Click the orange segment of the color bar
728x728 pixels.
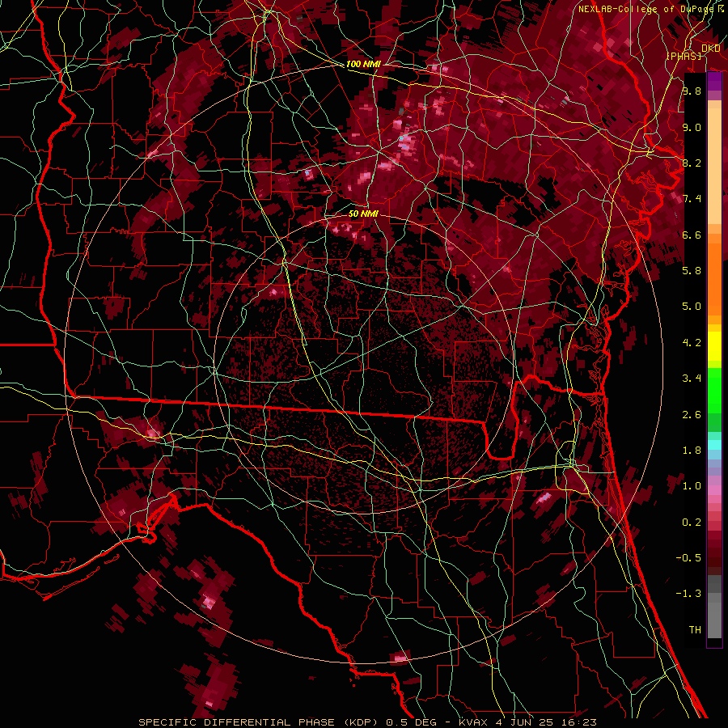[714, 278]
